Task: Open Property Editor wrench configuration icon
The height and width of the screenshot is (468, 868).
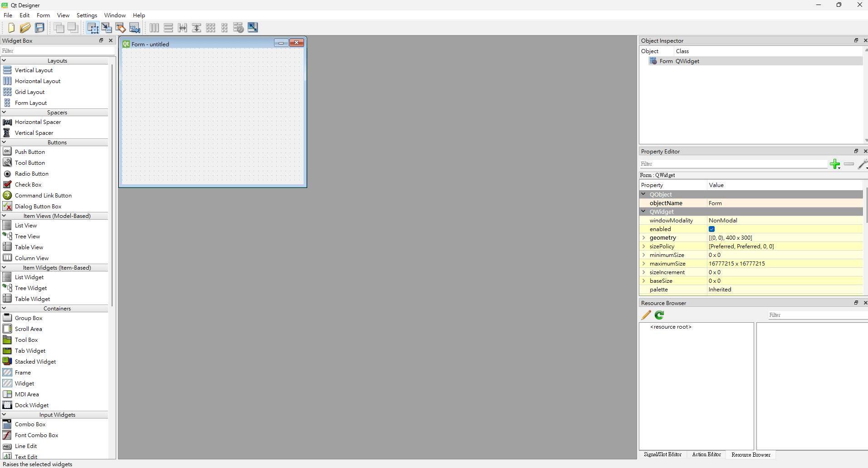Action: (863, 164)
